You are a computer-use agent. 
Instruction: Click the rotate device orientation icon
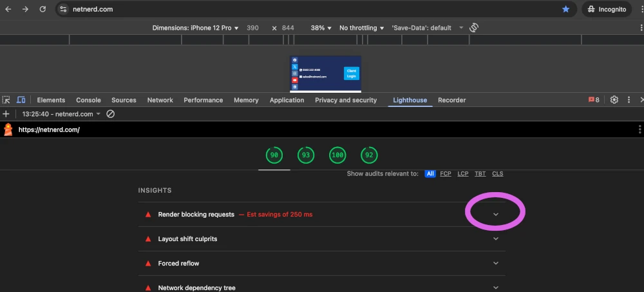click(x=474, y=28)
